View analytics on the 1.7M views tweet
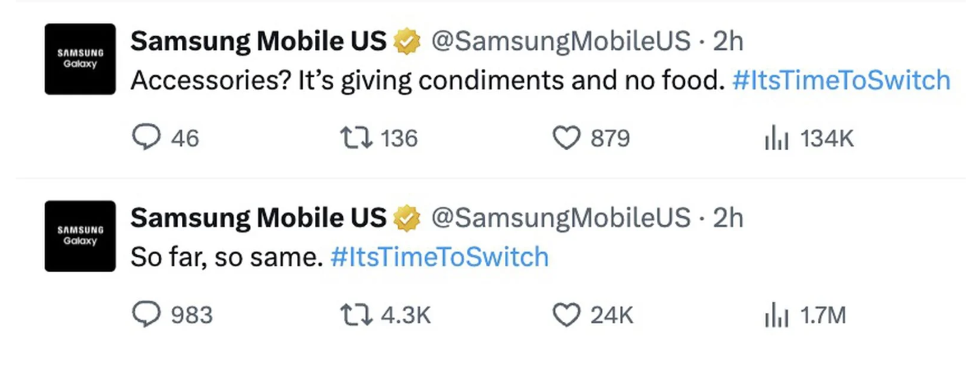The image size is (980, 375). (777, 315)
